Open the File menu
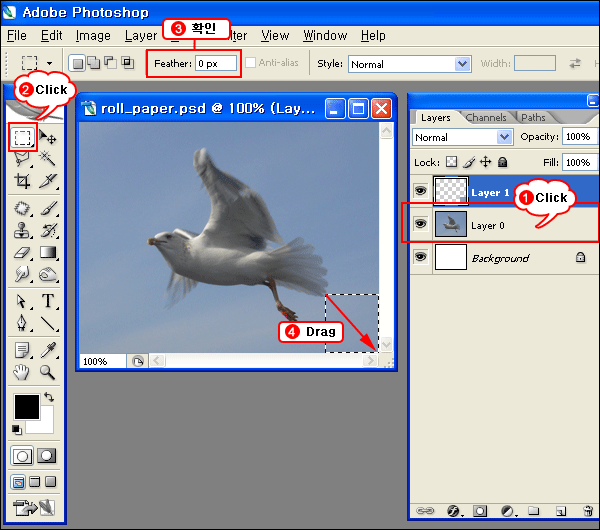The height and width of the screenshot is (530, 600). 17,36
